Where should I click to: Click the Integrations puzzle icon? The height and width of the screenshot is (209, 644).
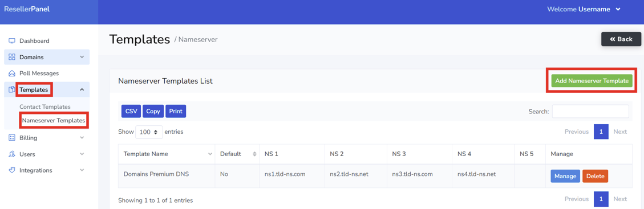[12, 170]
